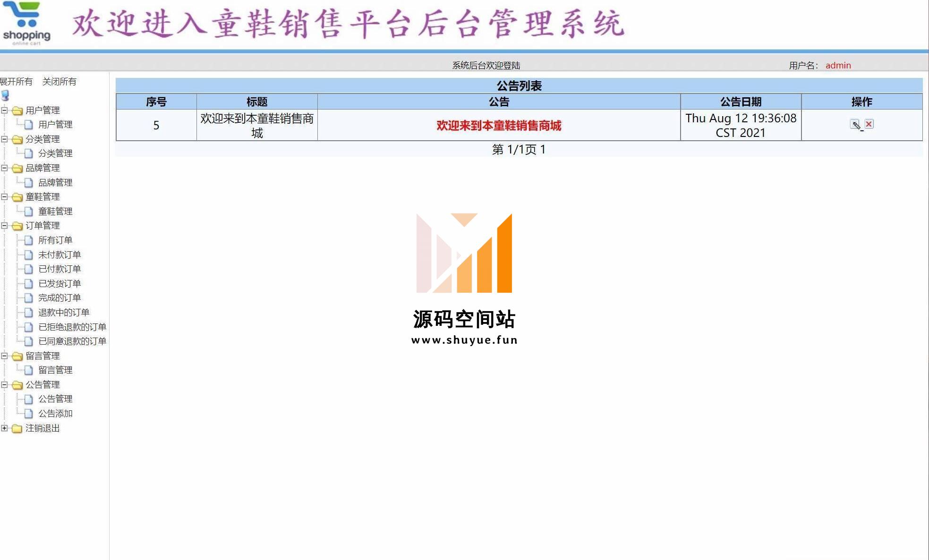Open 已付款订单 in the sidebar
This screenshot has width=929, height=560.
coord(60,269)
